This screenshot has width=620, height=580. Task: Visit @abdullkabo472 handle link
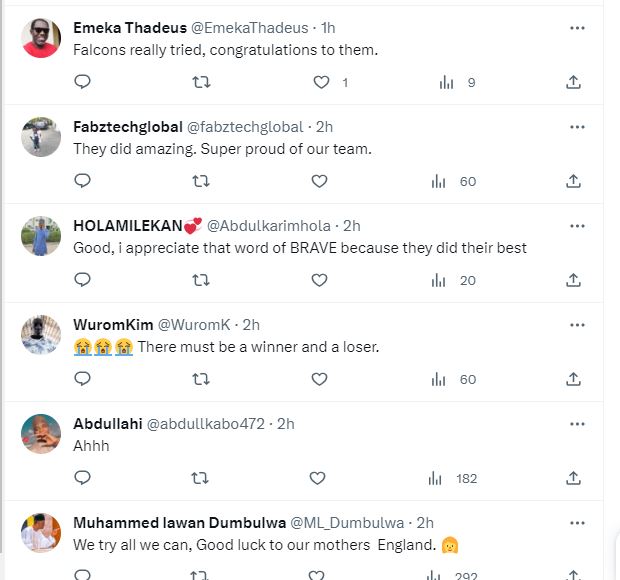click(x=206, y=424)
